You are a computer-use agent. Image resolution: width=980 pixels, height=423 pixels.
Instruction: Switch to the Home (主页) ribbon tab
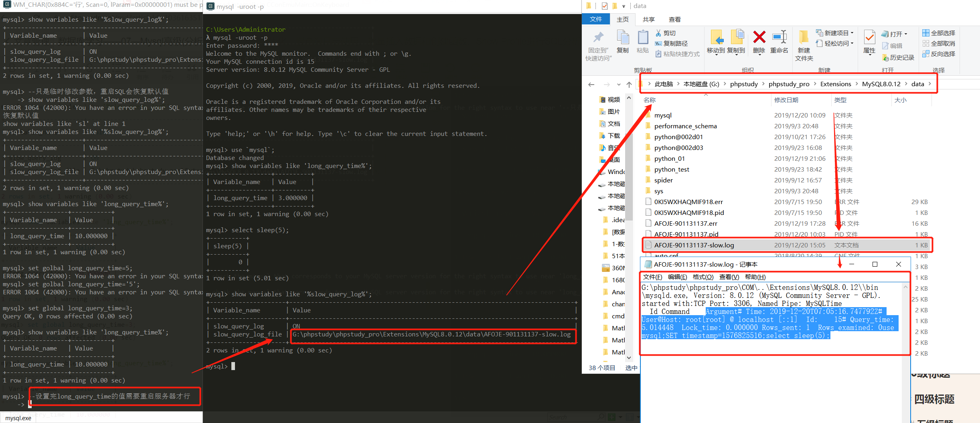click(623, 19)
